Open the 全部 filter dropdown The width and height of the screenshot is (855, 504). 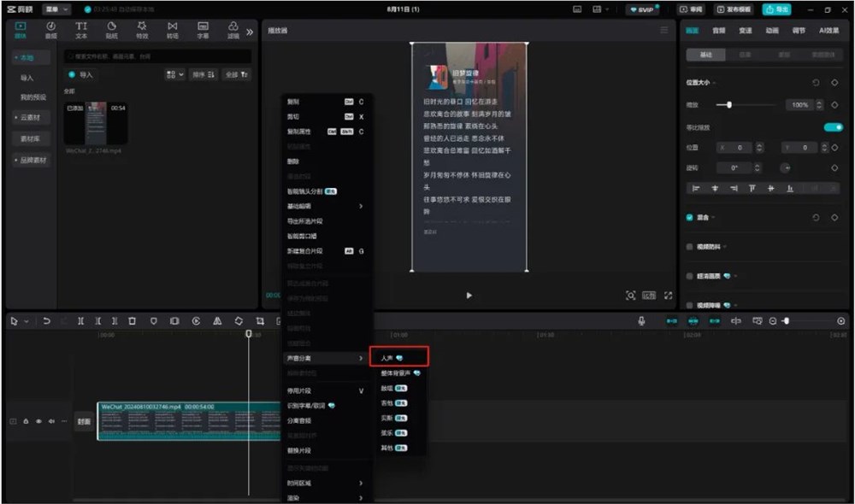(x=237, y=74)
